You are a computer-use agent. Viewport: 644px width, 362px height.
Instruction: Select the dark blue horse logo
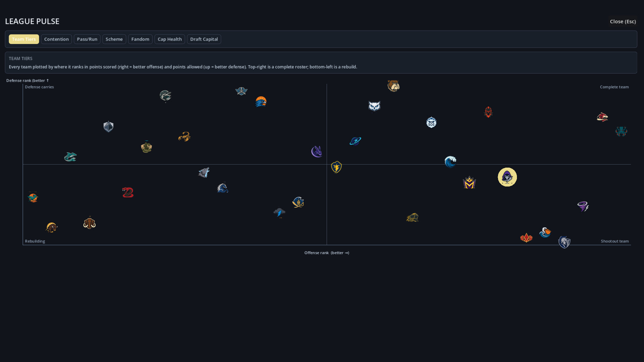pos(222,188)
